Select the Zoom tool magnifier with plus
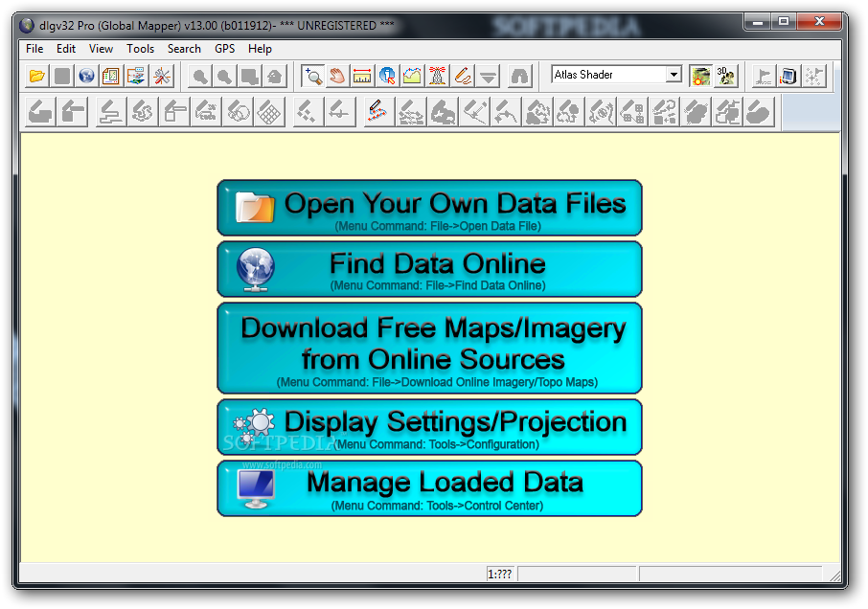The image size is (868, 609). (x=312, y=76)
